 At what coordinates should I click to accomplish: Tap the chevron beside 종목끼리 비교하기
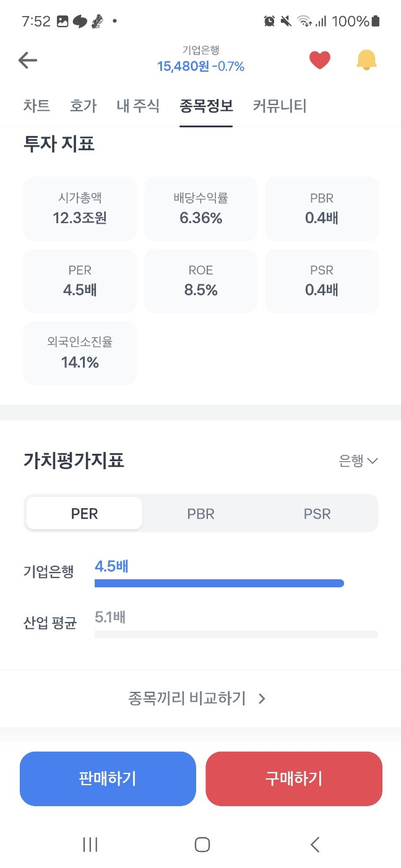262,699
